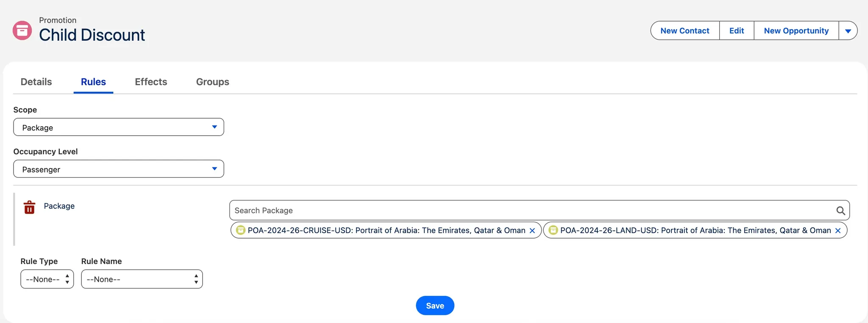This screenshot has height=323, width=868.
Task: Click the magnifier icon in Search Package
Action: (840, 211)
